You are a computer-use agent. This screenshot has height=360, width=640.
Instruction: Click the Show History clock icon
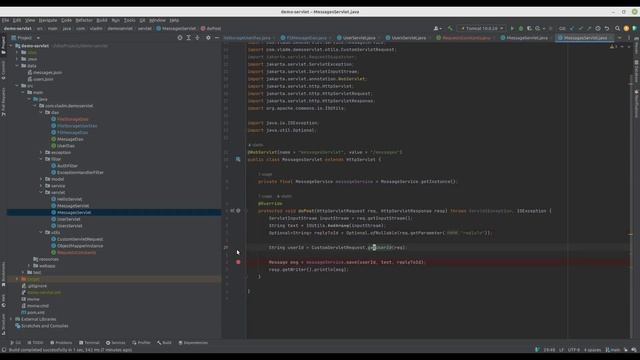(598, 29)
